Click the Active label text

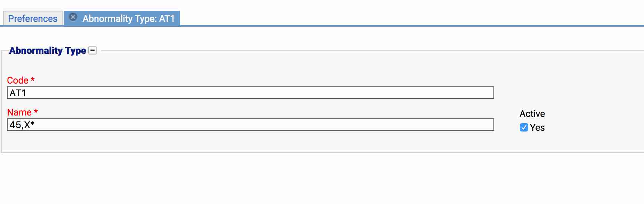click(x=532, y=114)
